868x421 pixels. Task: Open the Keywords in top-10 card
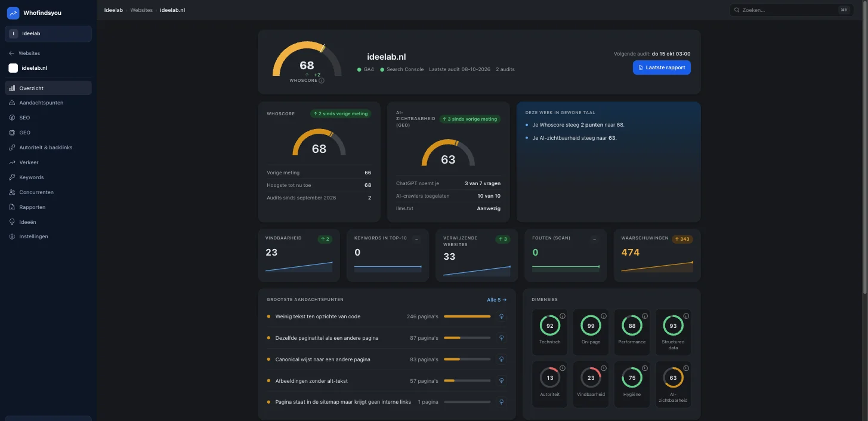point(388,255)
